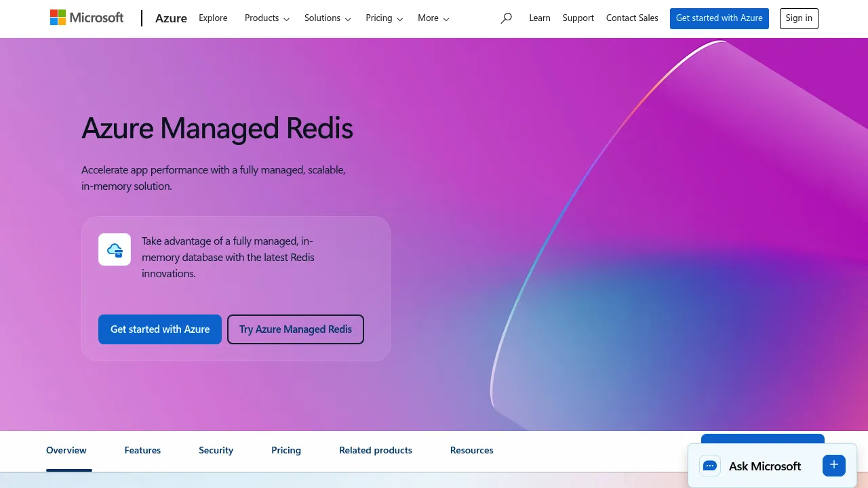The width and height of the screenshot is (868, 488).
Task: Click the Azure Managed Redis cloud icon
Action: coord(115,249)
